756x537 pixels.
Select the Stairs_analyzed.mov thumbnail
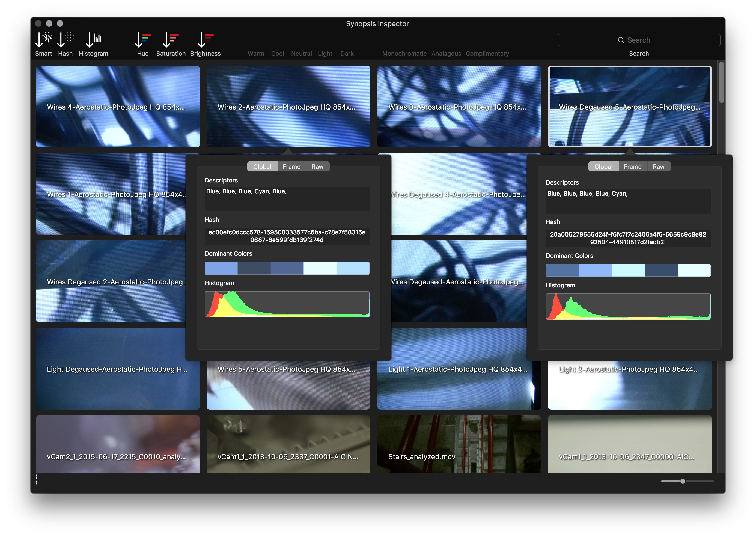[x=459, y=444]
